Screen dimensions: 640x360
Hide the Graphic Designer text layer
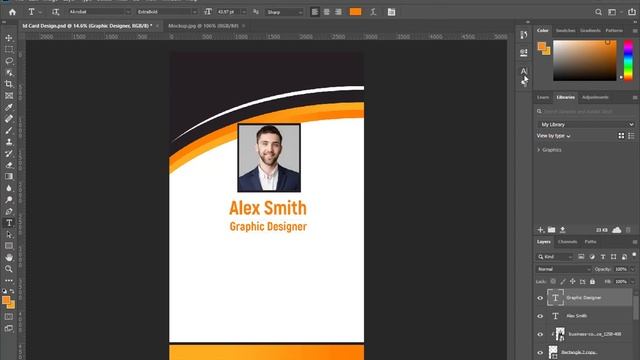click(x=540, y=298)
